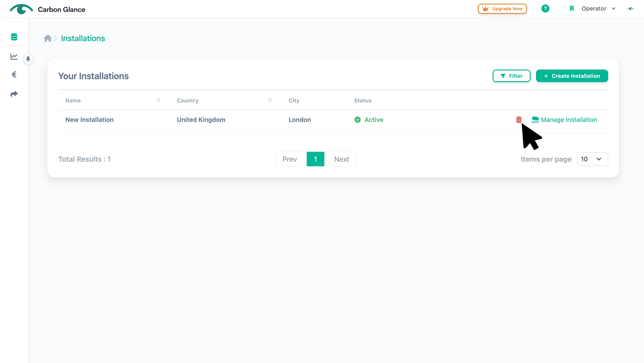This screenshot has height=363, width=644.
Task: Open the analytics chart sidebar icon
Action: [x=14, y=57]
